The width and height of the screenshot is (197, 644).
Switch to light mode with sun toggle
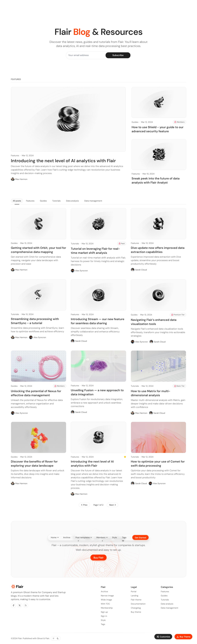[53, 638]
